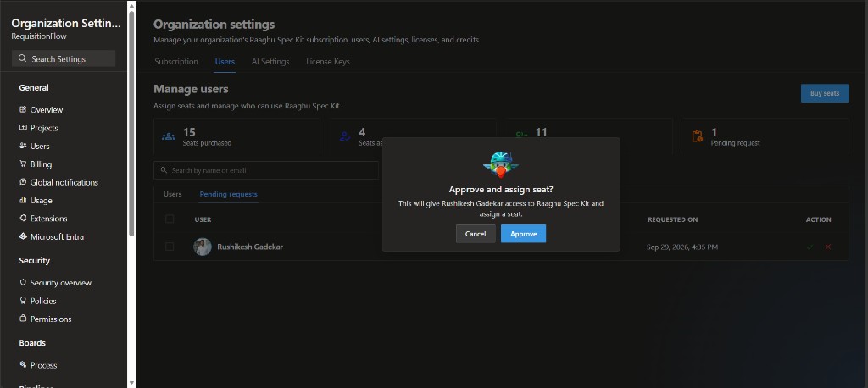Viewport: 868px width, 388px height.
Task: Switch to the Users sub-tab in table
Action: point(173,194)
